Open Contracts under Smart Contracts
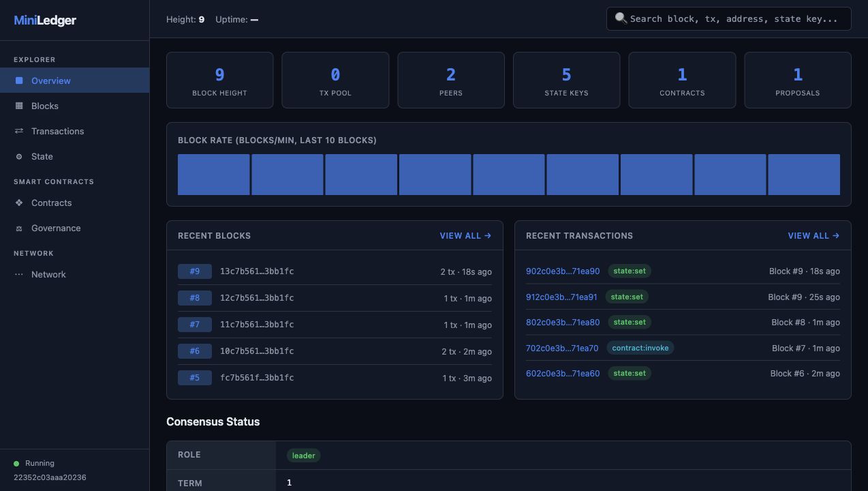 [x=74, y=203]
